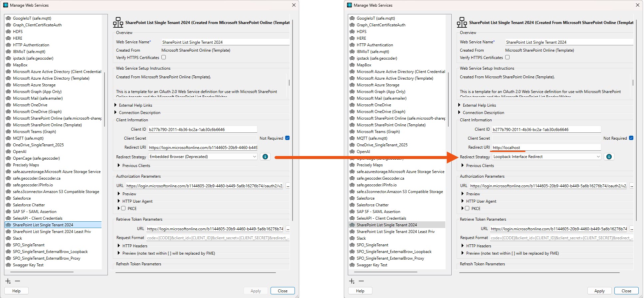Click the Client ID field in right window

[x=546, y=129]
